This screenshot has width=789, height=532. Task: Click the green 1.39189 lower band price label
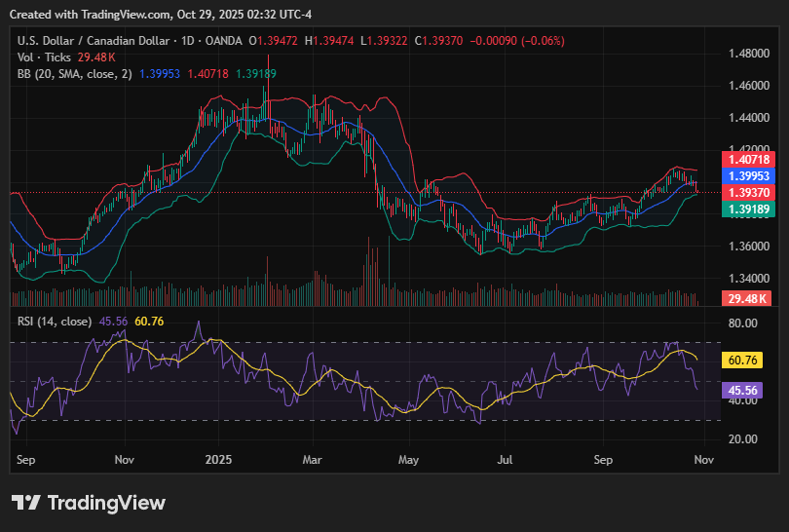click(x=746, y=209)
